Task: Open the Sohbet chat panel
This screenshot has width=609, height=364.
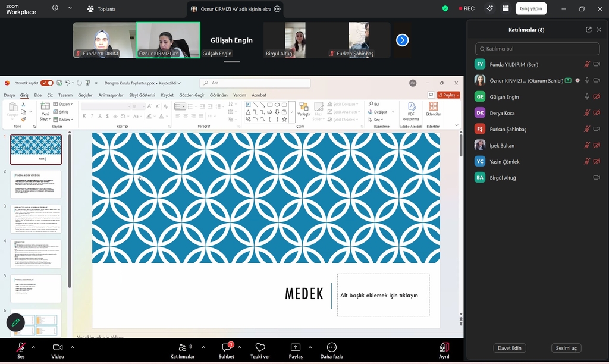Action: click(x=226, y=348)
